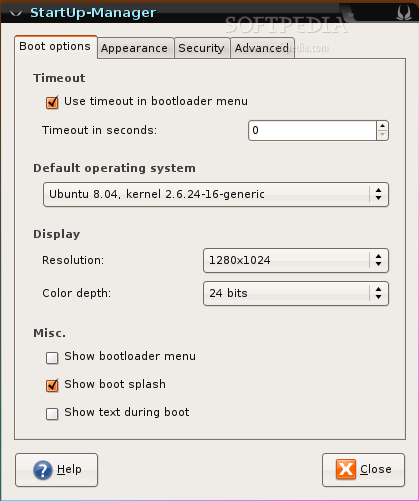Select the Boot options tab
This screenshot has height=501, width=419.
pos(55,47)
